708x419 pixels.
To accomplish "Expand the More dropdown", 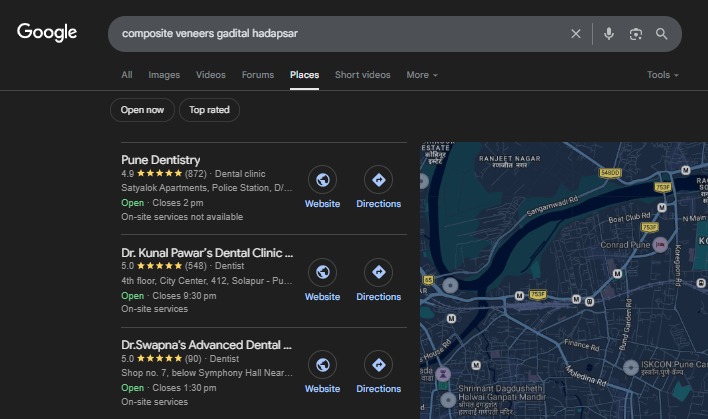I will (422, 75).
